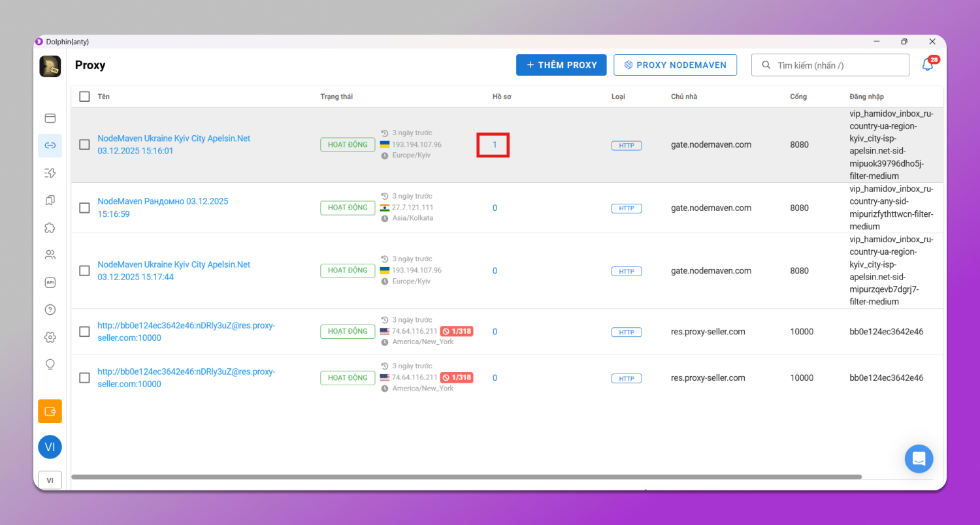
Task: Open the team users sidebar icon
Action: tap(50, 255)
